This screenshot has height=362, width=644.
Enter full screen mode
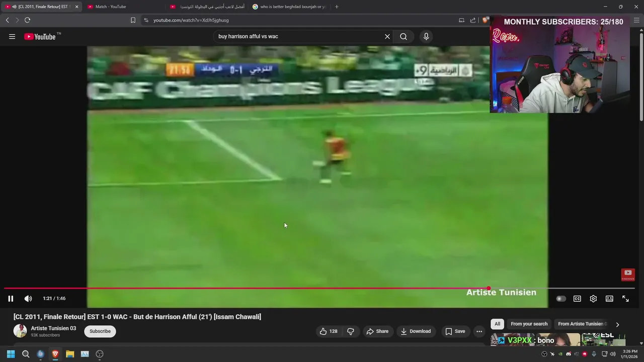coord(625,299)
